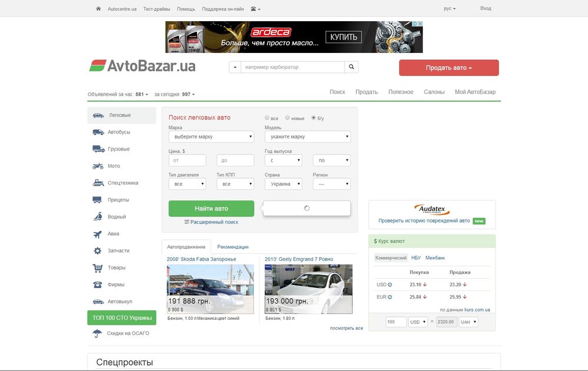Open 'Проверить историю повреждений авто' link
This screenshot has height=371, width=588.
(424, 220)
